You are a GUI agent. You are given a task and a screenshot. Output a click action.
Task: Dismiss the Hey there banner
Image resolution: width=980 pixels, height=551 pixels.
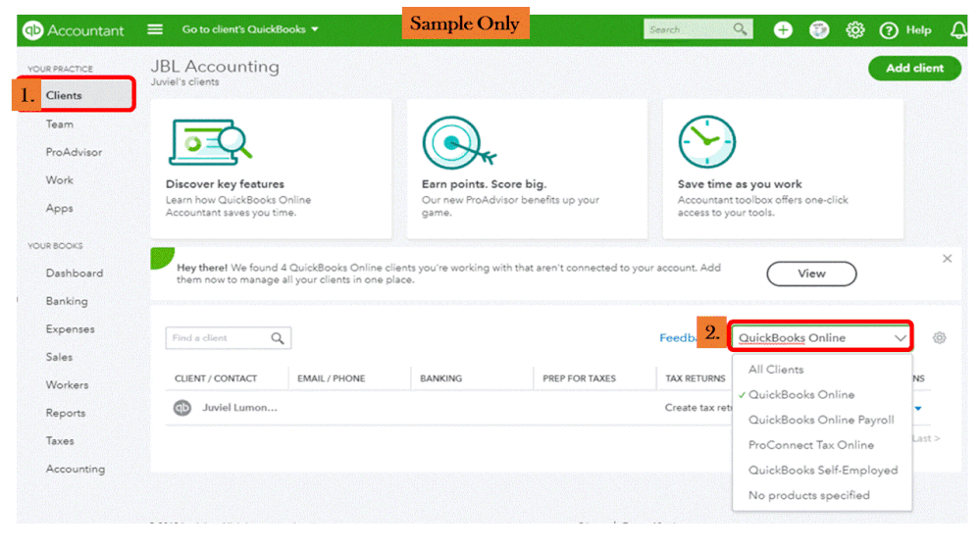(x=947, y=259)
